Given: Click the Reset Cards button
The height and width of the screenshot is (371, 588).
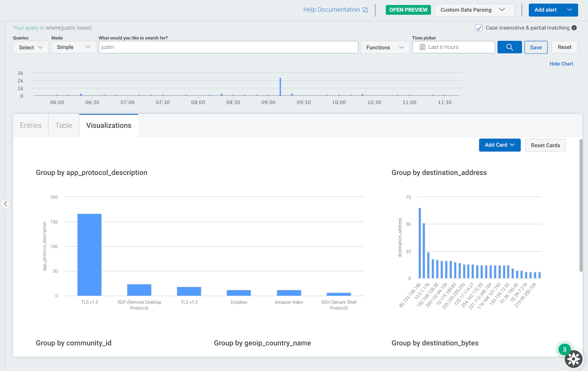Looking at the screenshot, I should click(545, 145).
